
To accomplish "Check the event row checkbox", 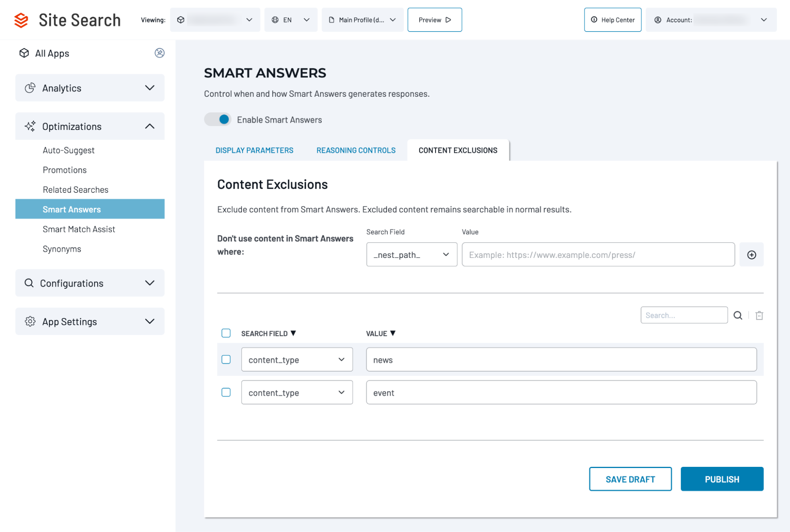I will pyautogui.click(x=226, y=392).
